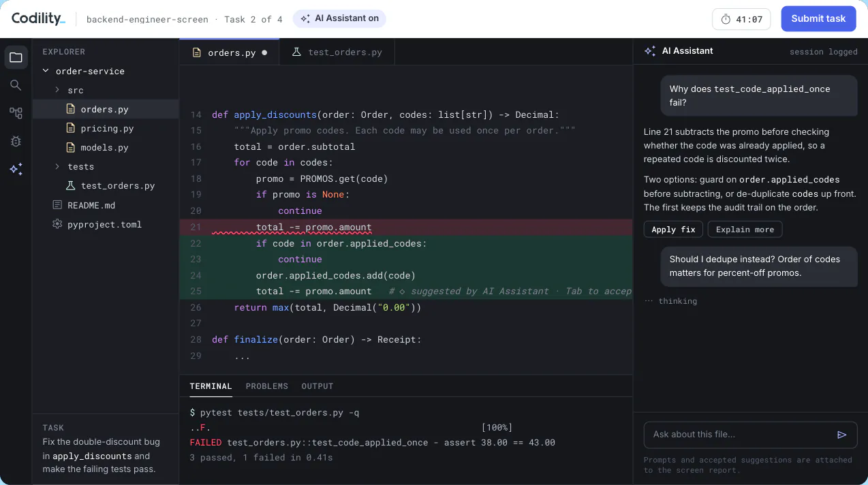Click the send arrow in the AI prompt box
The height and width of the screenshot is (485, 868).
[842, 435]
